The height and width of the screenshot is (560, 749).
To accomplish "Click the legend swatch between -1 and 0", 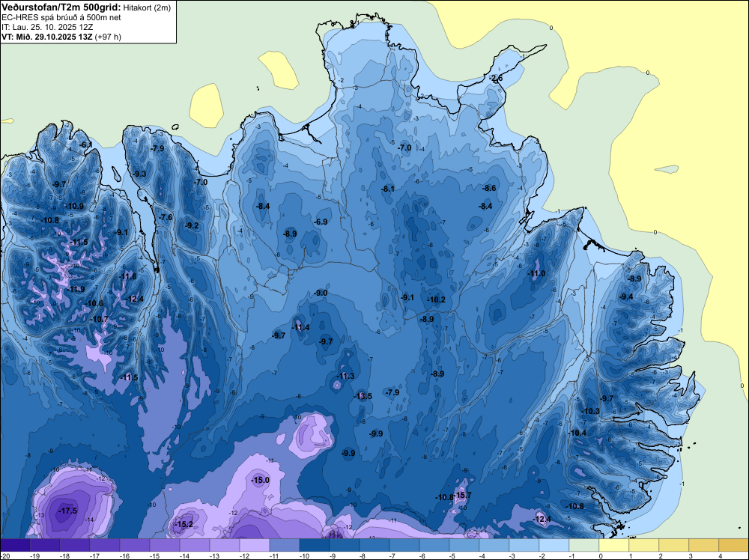I will pos(584,545).
